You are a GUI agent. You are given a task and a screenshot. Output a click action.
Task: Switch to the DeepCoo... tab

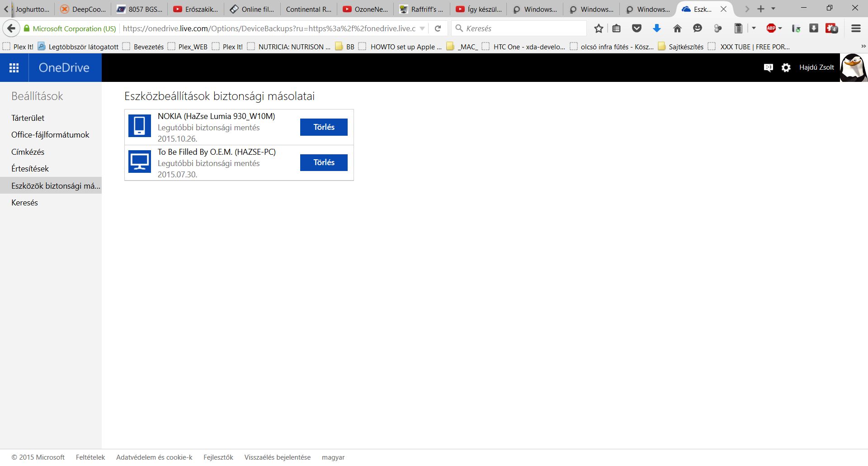pyautogui.click(x=83, y=9)
